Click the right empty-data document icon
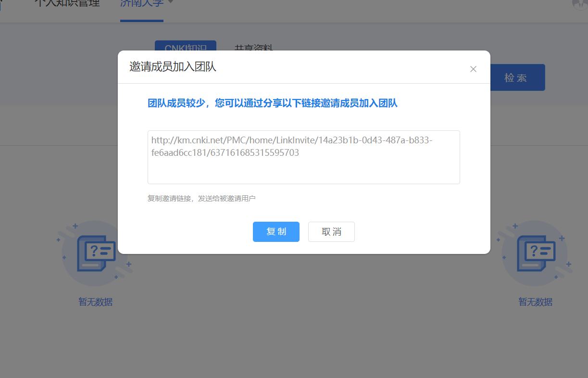 coord(535,253)
